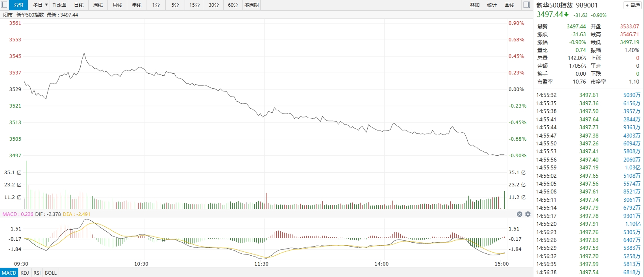
Task: Switch indicator to KDJ
Action: click(x=24, y=273)
